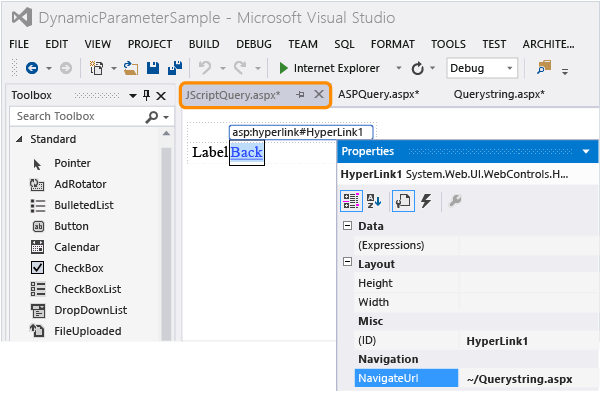Open the Toolbox window options dropdown
Viewport: 600px width, 393px height.
[133, 96]
